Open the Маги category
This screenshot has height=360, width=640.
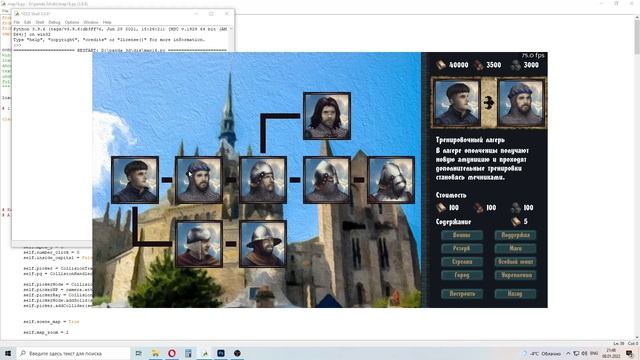(515, 248)
